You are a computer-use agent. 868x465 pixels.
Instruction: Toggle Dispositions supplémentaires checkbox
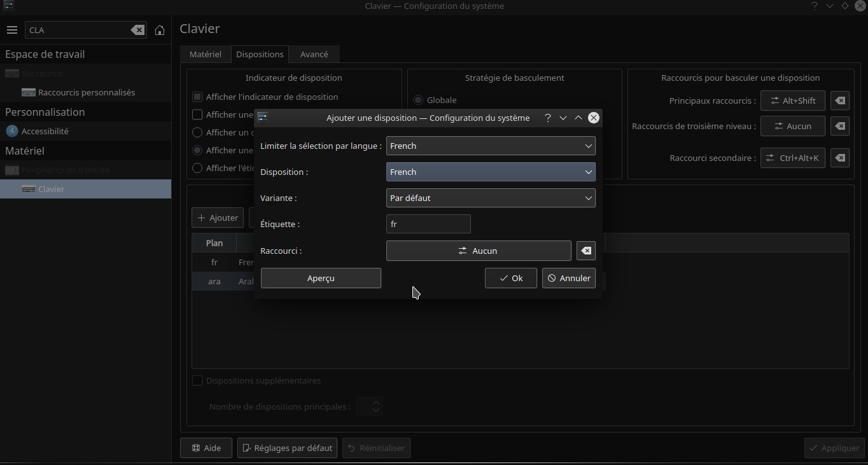tap(197, 380)
